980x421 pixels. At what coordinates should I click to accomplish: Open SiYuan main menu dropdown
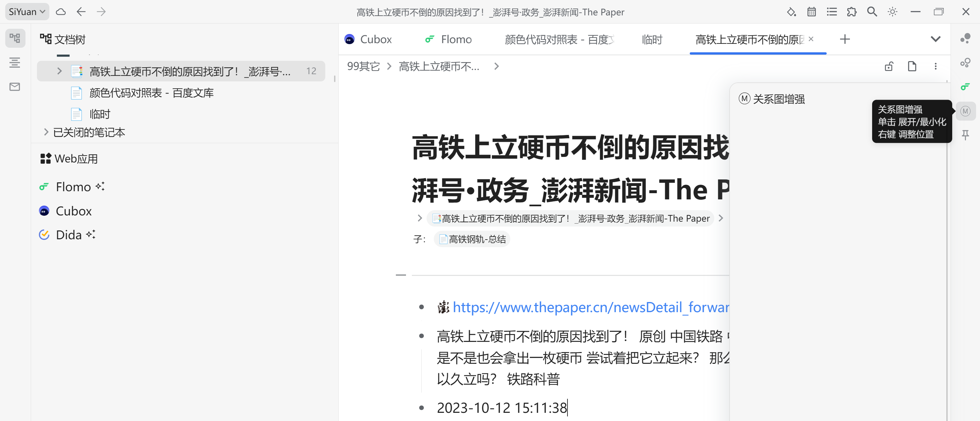click(27, 12)
